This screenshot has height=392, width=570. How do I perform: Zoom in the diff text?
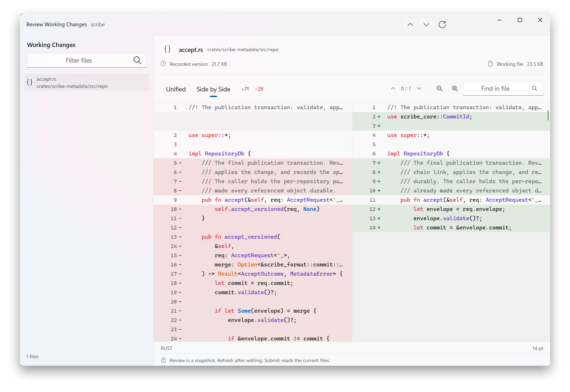click(x=454, y=89)
